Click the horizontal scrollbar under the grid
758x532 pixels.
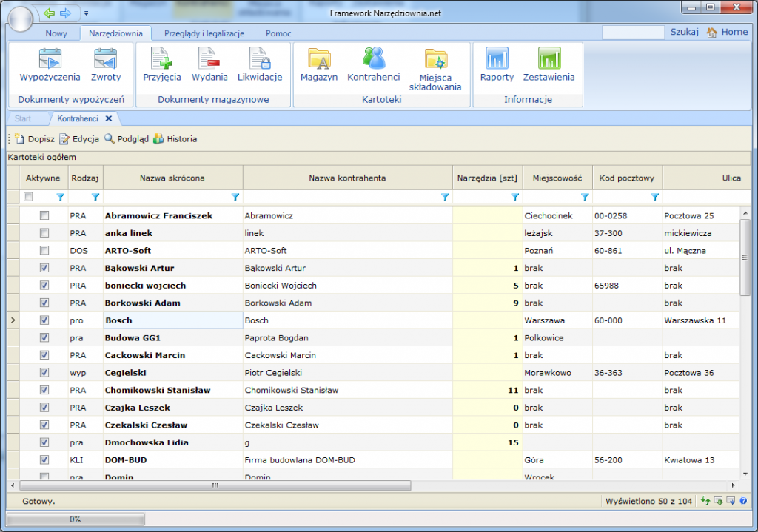point(215,486)
